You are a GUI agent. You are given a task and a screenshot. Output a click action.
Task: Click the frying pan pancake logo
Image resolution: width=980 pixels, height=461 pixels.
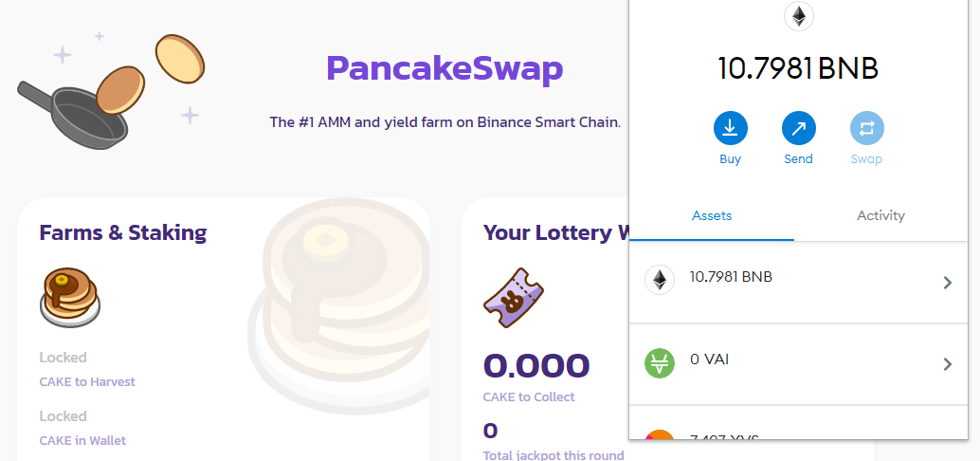click(111, 91)
